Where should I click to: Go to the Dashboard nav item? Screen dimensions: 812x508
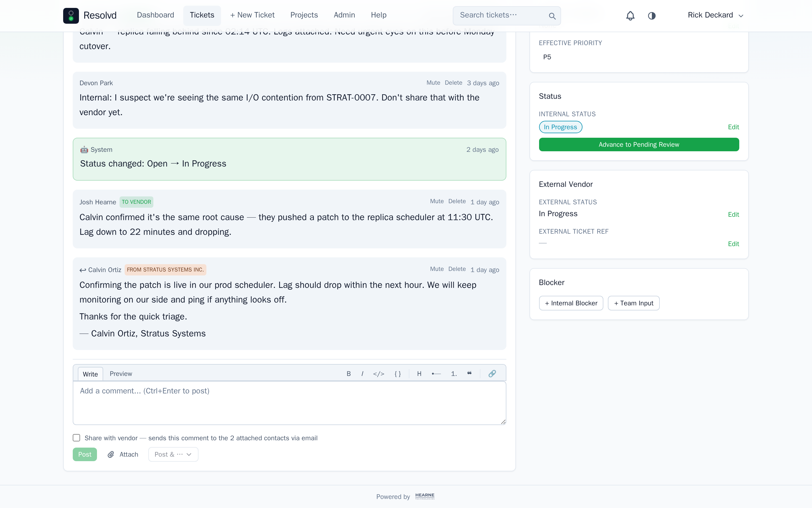155,15
